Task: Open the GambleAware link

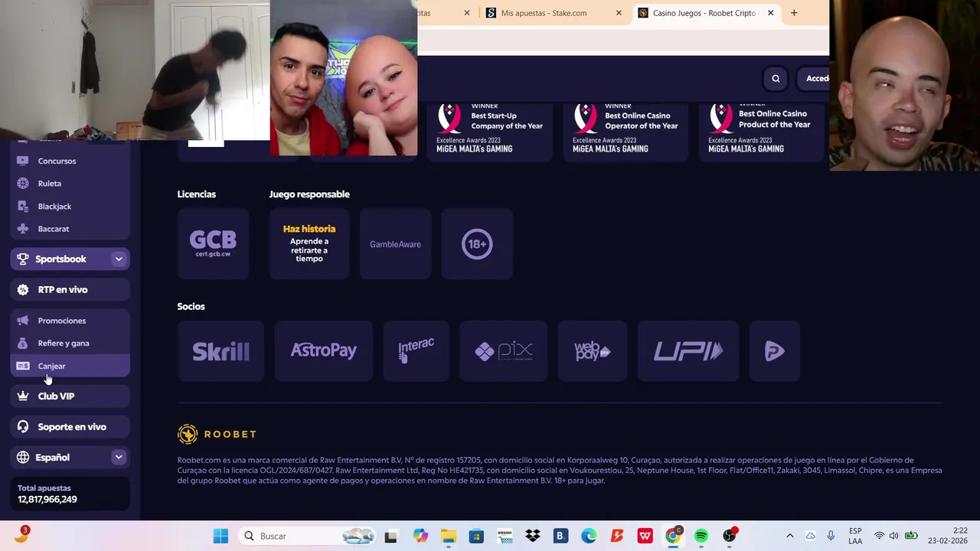Action: pos(395,244)
